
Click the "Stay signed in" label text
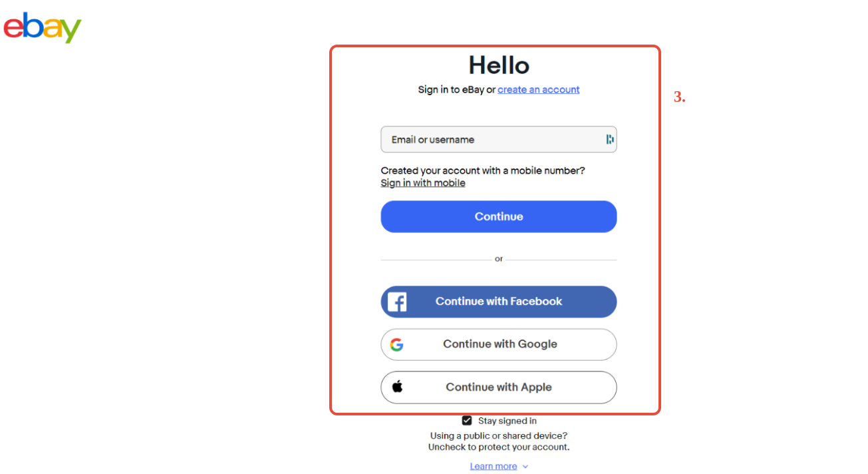(507, 421)
